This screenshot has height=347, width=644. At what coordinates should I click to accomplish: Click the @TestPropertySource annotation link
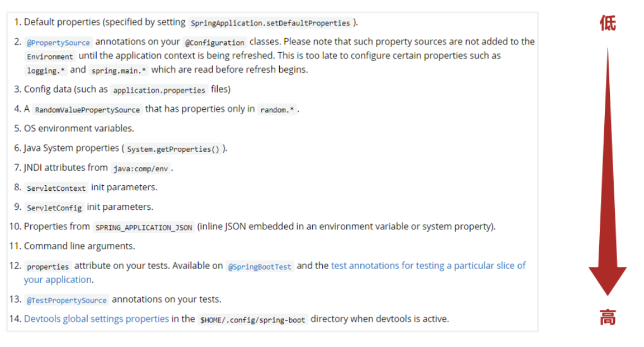click(67, 301)
